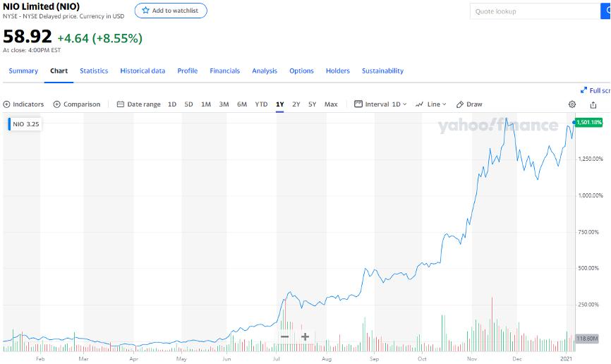This screenshot has width=611, height=364.
Task: Open chart settings gear
Action: click(x=572, y=104)
